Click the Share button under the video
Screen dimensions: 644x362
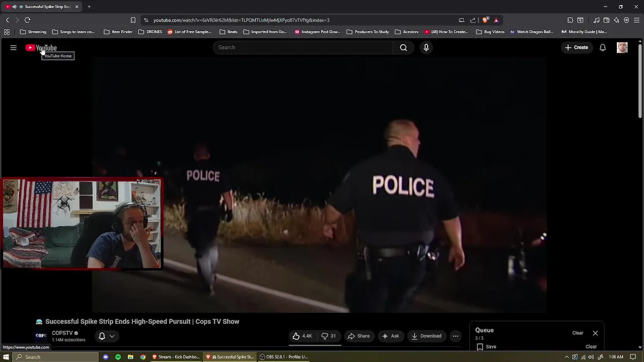[x=359, y=336]
